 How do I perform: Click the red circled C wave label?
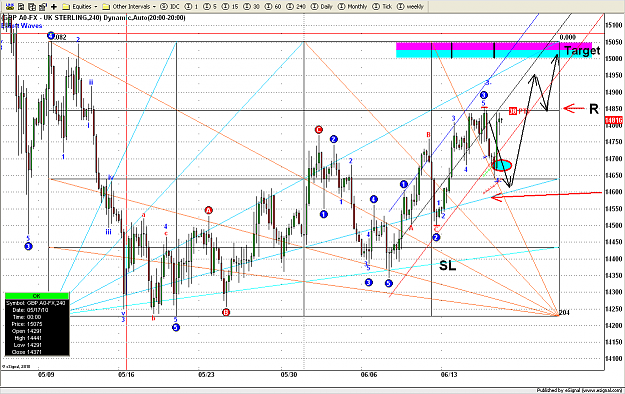pyautogui.click(x=318, y=130)
